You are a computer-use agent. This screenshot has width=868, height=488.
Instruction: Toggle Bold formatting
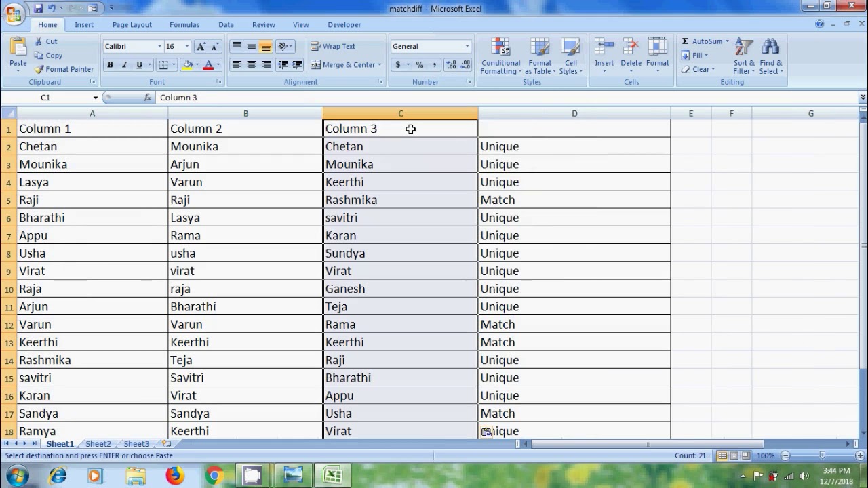(110, 64)
